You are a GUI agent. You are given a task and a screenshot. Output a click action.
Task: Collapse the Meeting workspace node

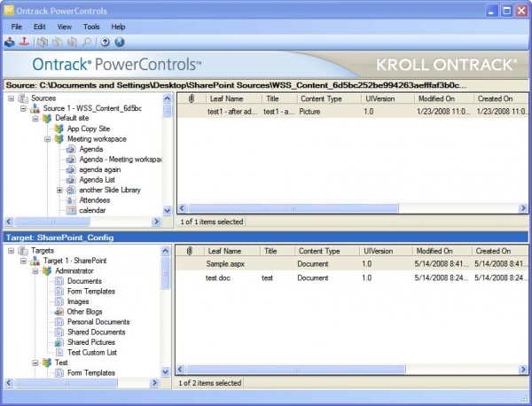[48, 139]
